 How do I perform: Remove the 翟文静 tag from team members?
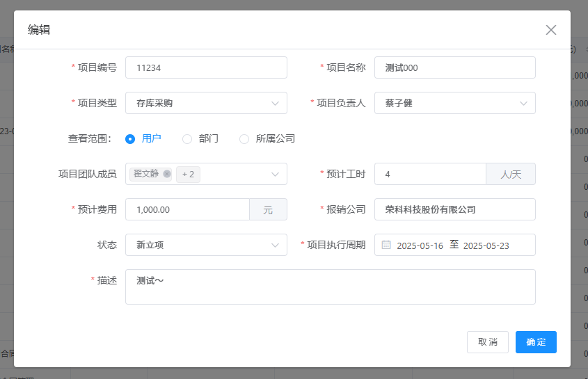point(167,174)
